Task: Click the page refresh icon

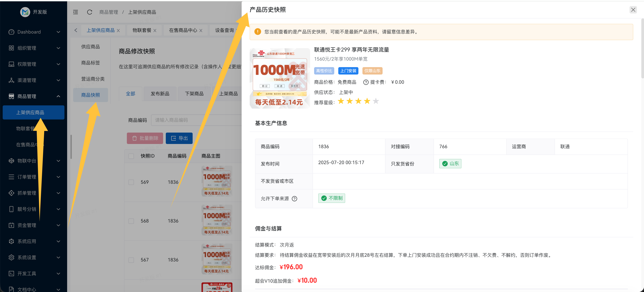Action: [89, 12]
